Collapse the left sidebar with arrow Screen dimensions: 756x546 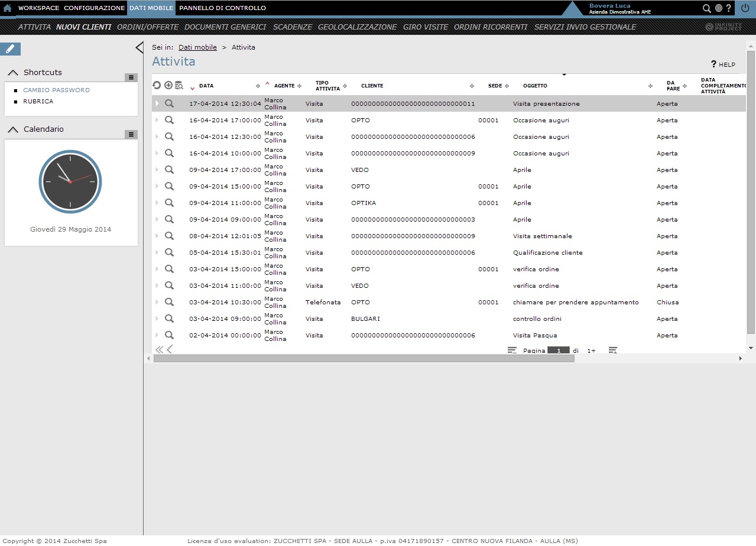point(139,48)
